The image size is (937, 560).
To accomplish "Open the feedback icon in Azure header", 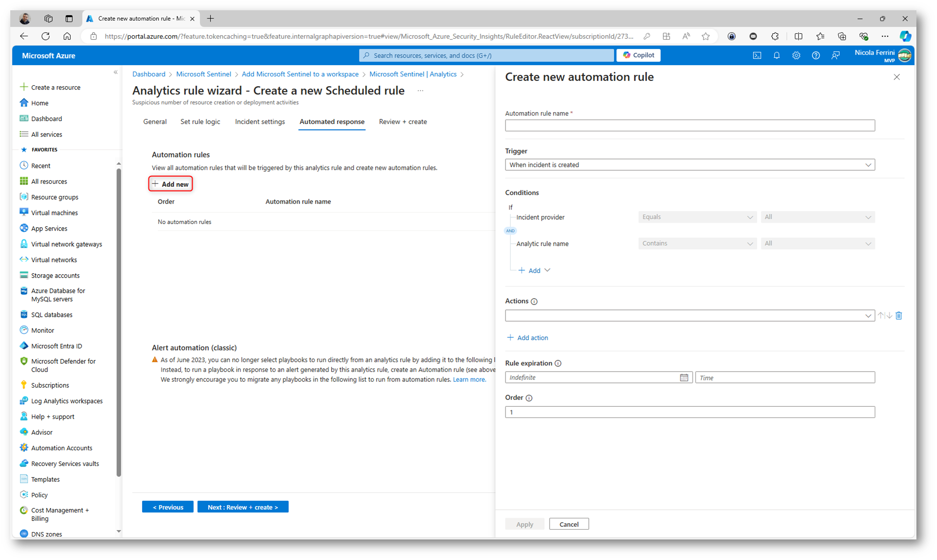I will click(836, 55).
